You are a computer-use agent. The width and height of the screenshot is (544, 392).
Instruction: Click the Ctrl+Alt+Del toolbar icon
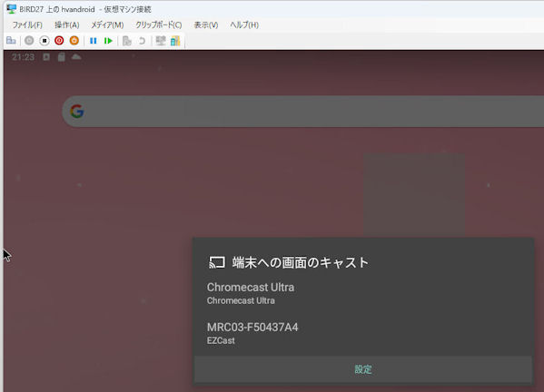11,41
